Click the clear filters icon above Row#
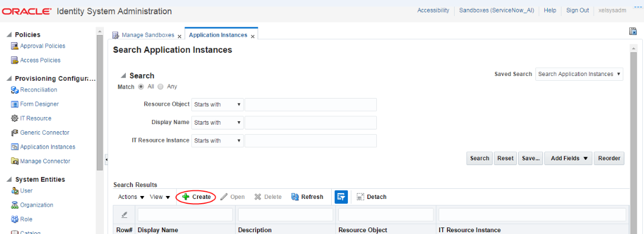The width and height of the screenshot is (644, 234). (124, 214)
